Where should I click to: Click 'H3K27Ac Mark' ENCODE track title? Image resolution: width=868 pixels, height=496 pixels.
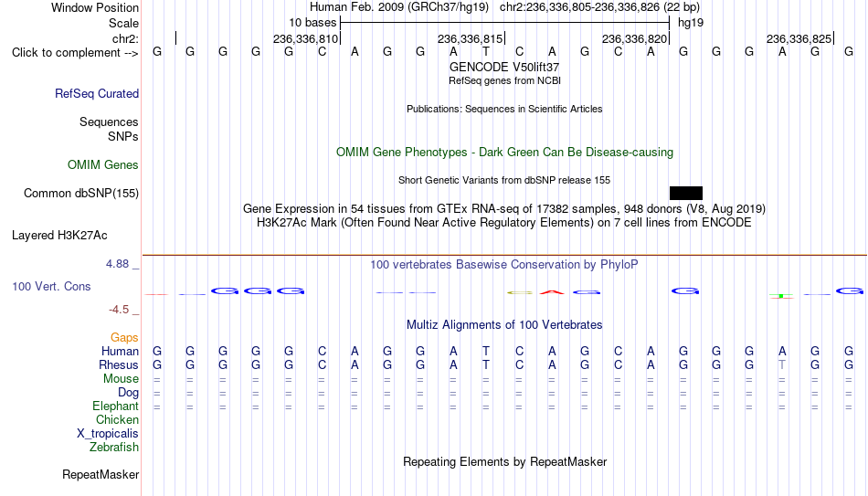point(504,223)
